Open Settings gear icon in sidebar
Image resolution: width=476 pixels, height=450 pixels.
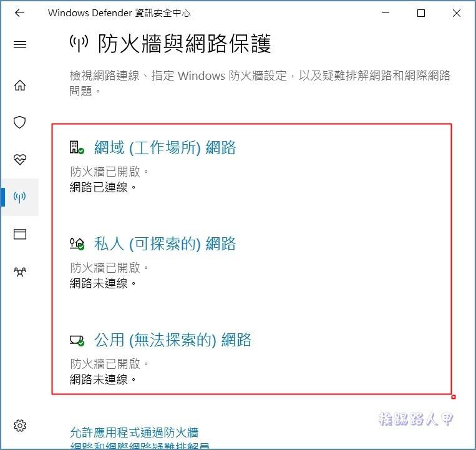coord(20,426)
